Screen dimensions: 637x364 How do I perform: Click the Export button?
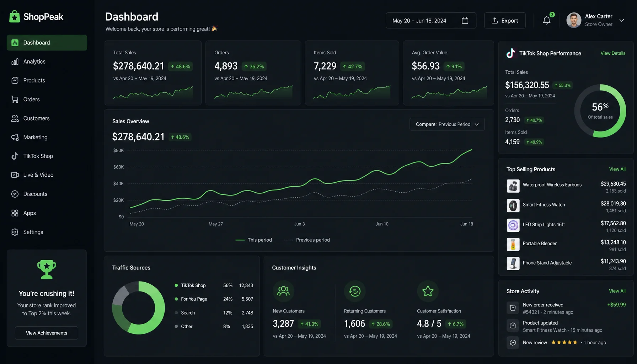coord(505,21)
